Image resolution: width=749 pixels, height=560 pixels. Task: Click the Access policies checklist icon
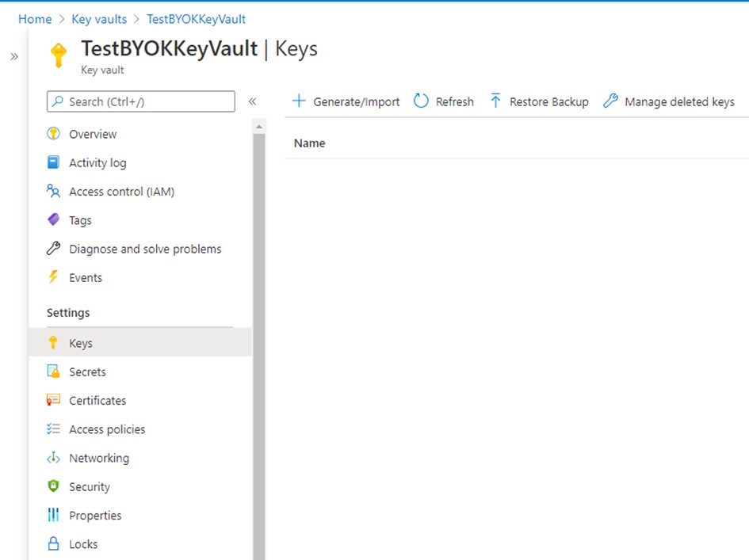click(54, 429)
